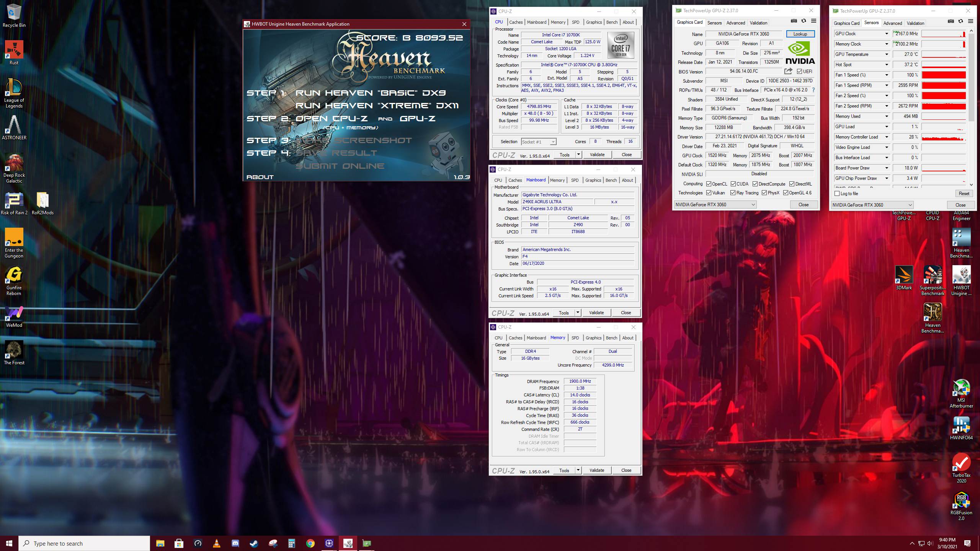Expand Hot Spot sensor dropdown
The image size is (980, 551).
pyautogui.click(x=887, y=65)
